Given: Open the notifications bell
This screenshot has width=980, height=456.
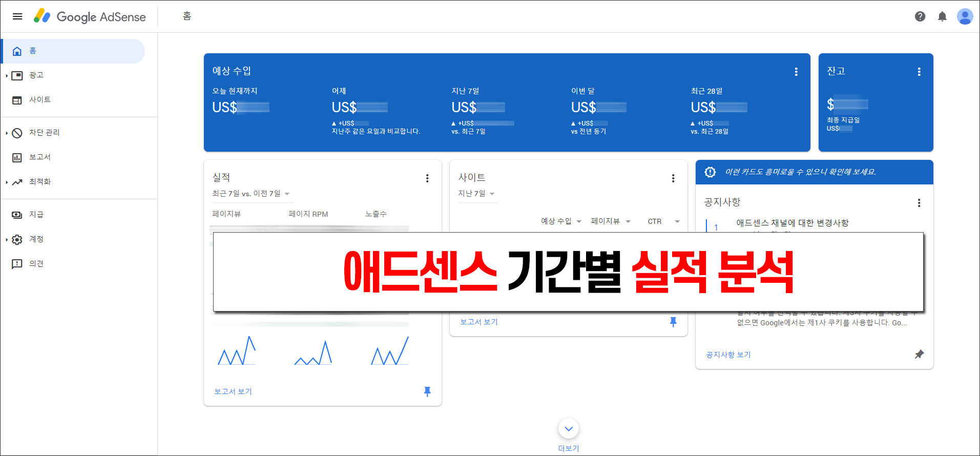Looking at the screenshot, I should click(942, 16).
